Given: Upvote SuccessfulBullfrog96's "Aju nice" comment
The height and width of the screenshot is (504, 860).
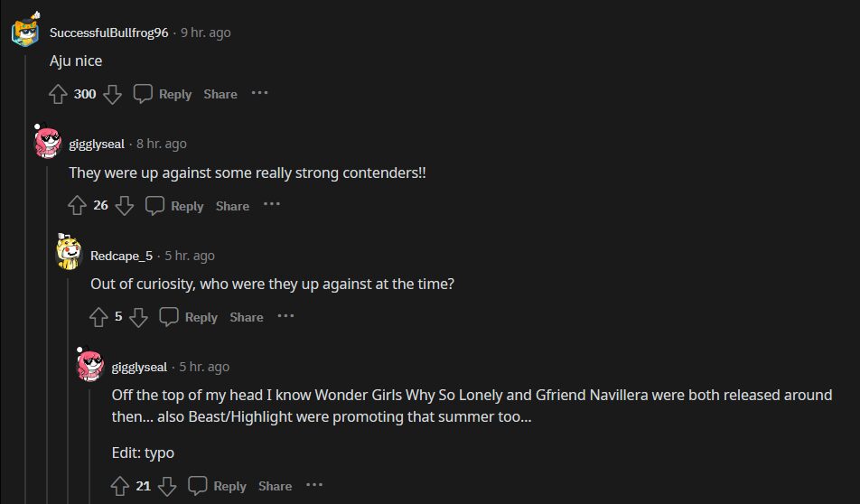Looking at the screenshot, I should coord(58,94).
